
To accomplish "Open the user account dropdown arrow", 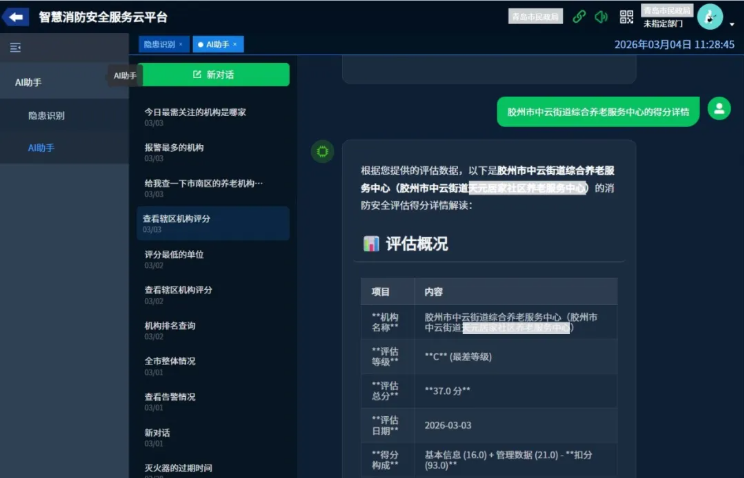I will (x=732, y=23).
